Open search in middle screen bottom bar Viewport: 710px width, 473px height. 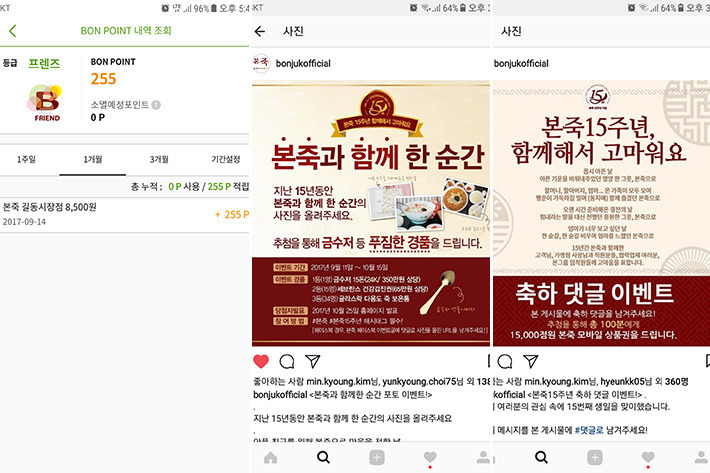323,458
